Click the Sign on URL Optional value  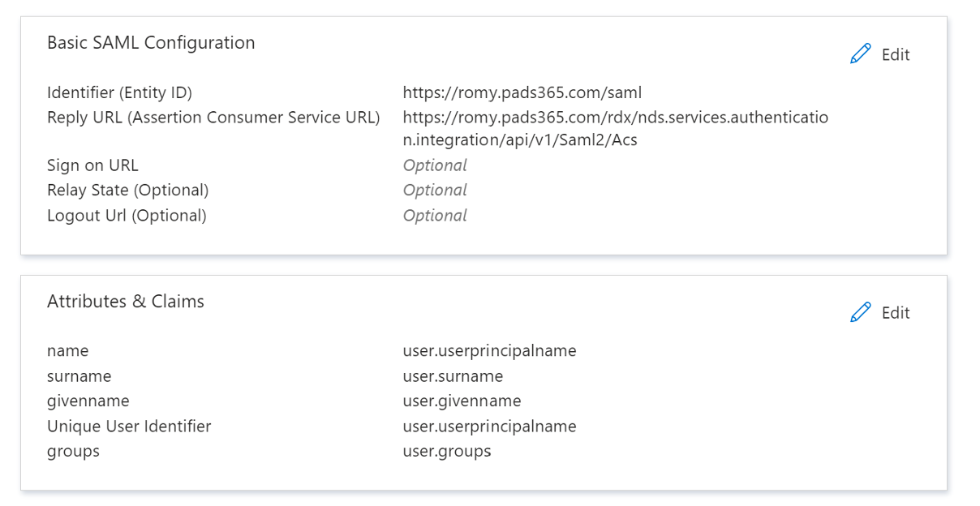pyautogui.click(x=435, y=165)
